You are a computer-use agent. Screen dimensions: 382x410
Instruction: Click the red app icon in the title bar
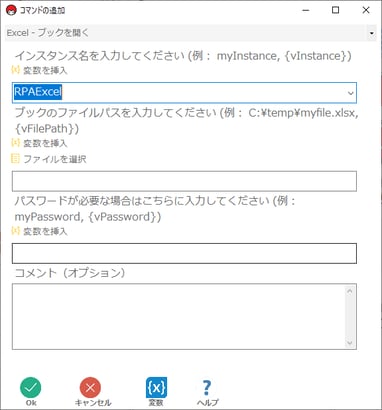point(11,10)
